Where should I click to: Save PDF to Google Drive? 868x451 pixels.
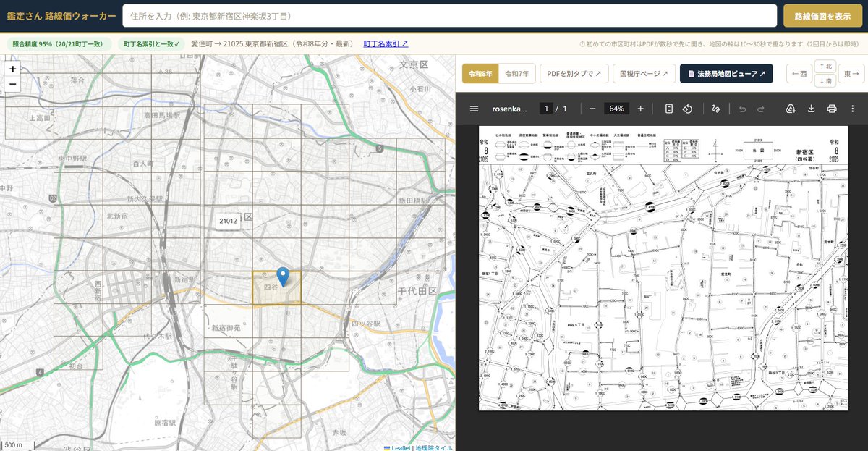pos(791,109)
